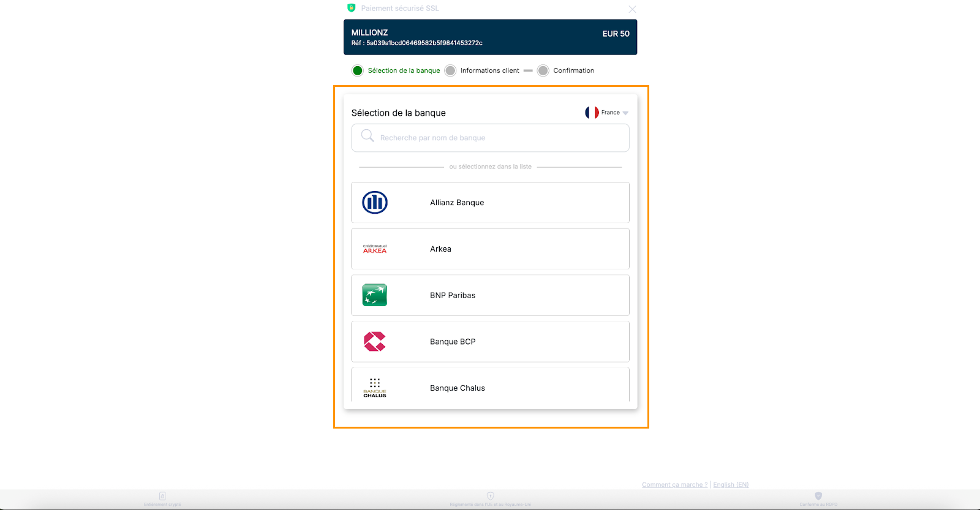Click the red Banque BCP logo
Screen dimensions: 980x510
[375, 342]
